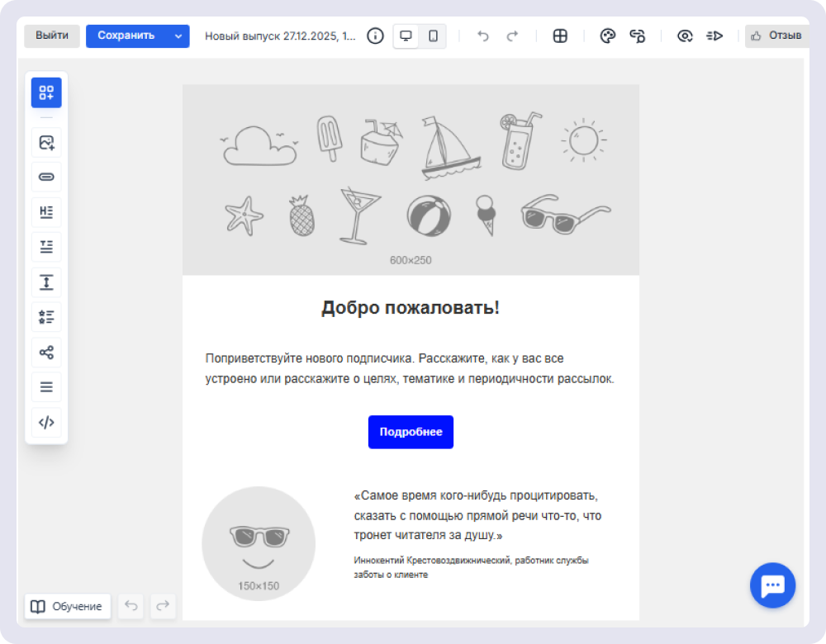The height and width of the screenshot is (644, 826).
Task: Open the color palette settings
Action: click(607, 36)
